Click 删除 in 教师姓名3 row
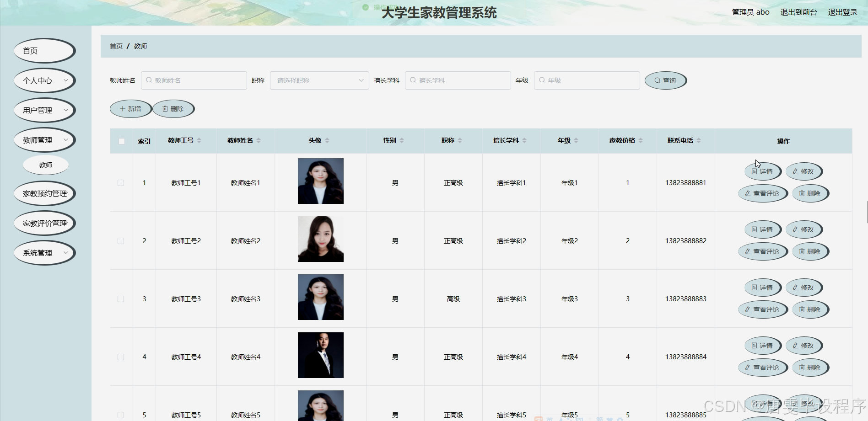Screen dimensions: 868x421 click(x=810, y=309)
